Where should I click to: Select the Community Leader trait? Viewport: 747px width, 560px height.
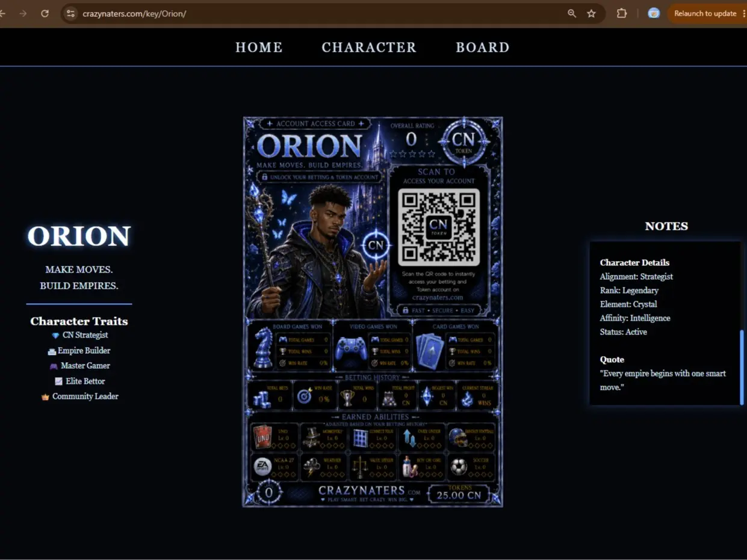[x=85, y=396]
